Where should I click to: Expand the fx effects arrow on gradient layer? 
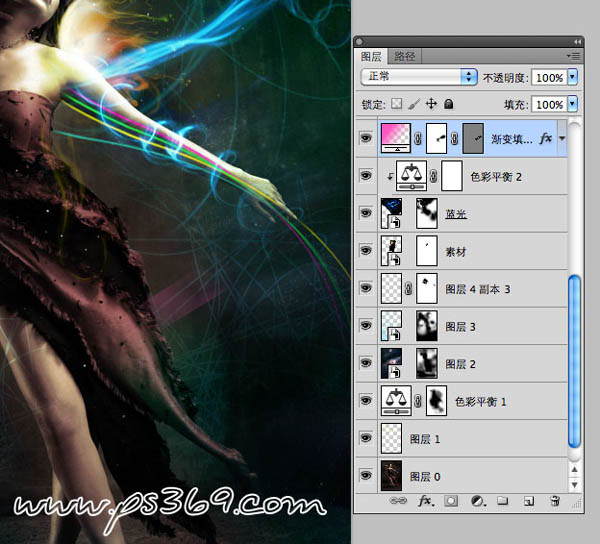[x=562, y=139]
